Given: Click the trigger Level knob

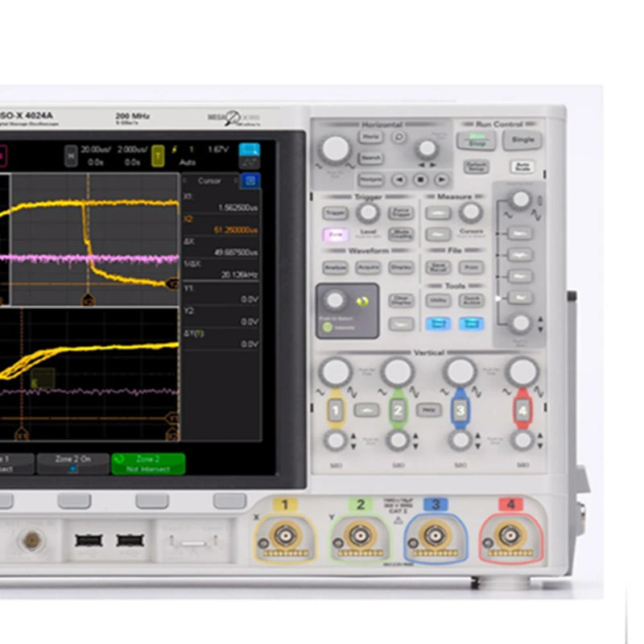Looking at the screenshot, I should coord(368,213).
